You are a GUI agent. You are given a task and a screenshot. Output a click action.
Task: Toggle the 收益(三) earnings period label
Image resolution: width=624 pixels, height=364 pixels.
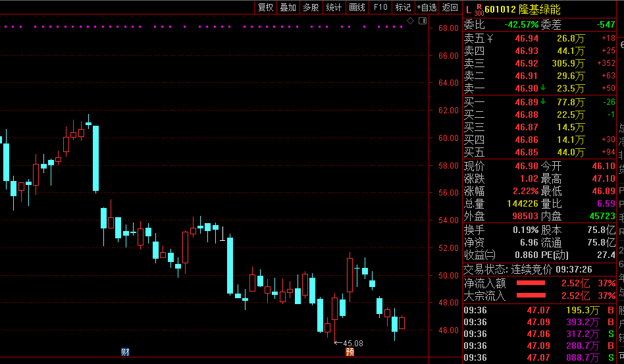pos(480,255)
